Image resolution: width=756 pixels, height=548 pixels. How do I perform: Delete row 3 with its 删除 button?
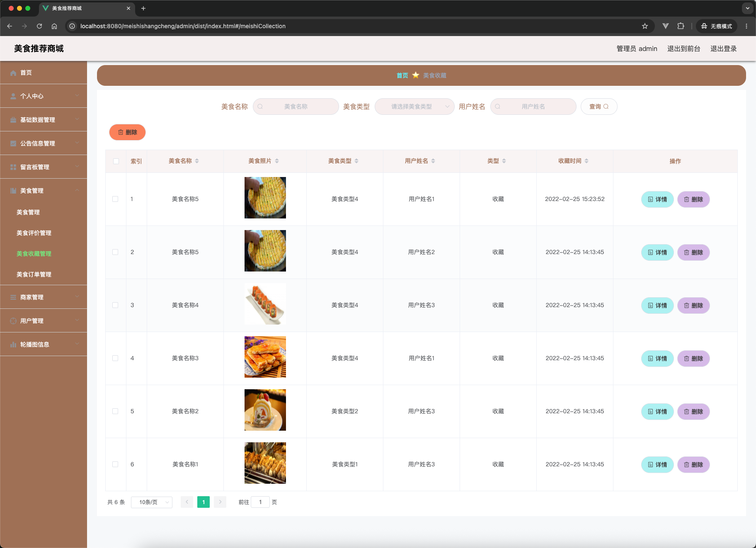[693, 306]
